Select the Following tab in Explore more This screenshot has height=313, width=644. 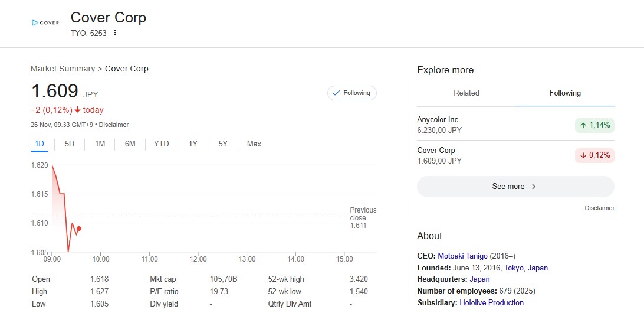point(565,93)
